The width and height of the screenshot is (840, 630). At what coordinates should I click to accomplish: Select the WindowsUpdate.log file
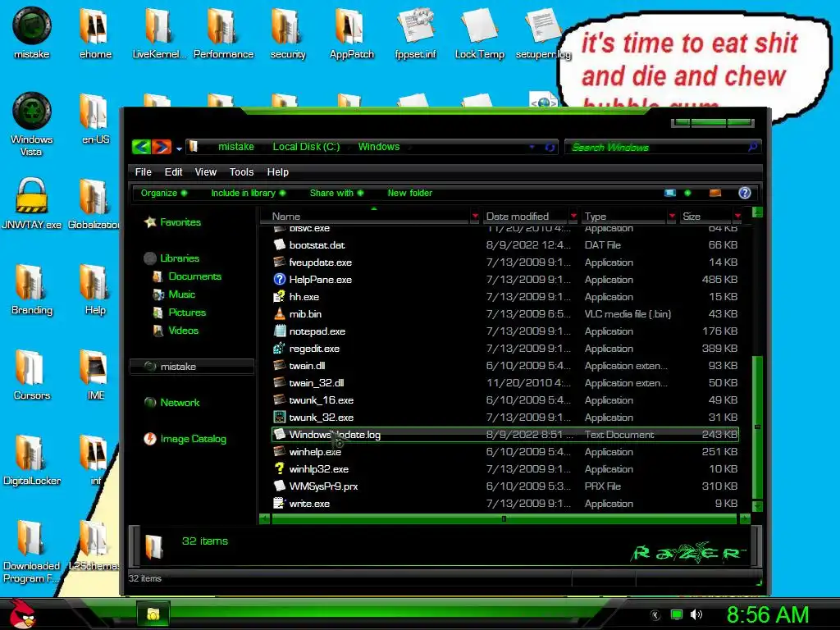(505, 435)
